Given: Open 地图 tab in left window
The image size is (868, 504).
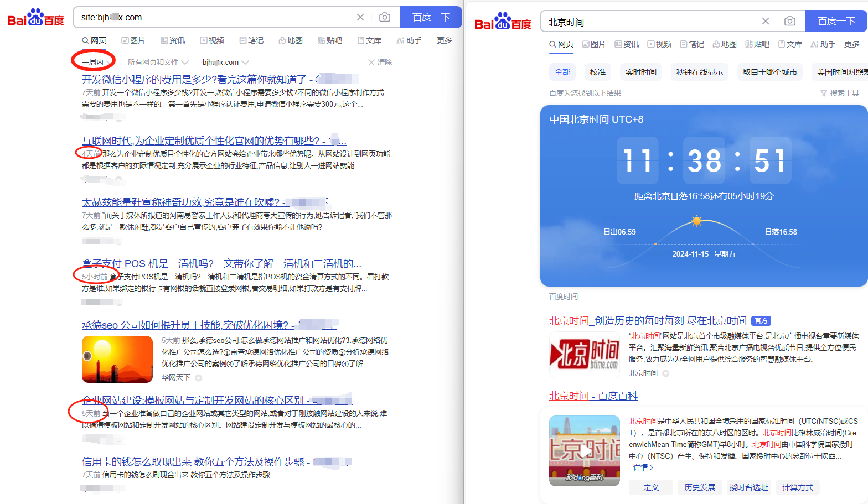Looking at the screenshot, I should click(291, 40).
